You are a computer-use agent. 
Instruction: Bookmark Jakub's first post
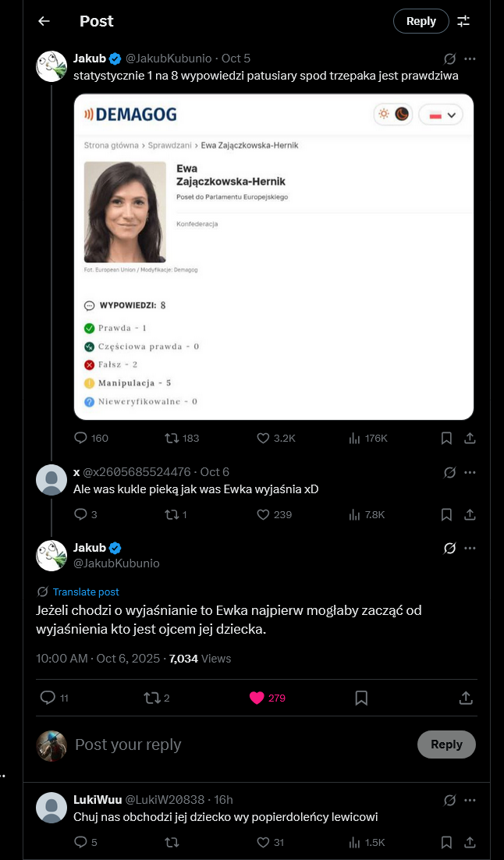pyautogui.click(x=445, y=438)
